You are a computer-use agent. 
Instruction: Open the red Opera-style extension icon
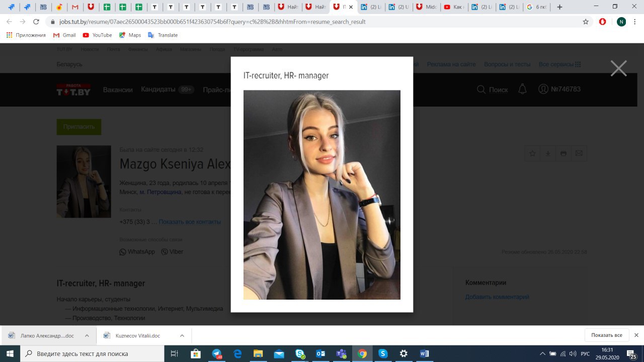pos(602,22)
